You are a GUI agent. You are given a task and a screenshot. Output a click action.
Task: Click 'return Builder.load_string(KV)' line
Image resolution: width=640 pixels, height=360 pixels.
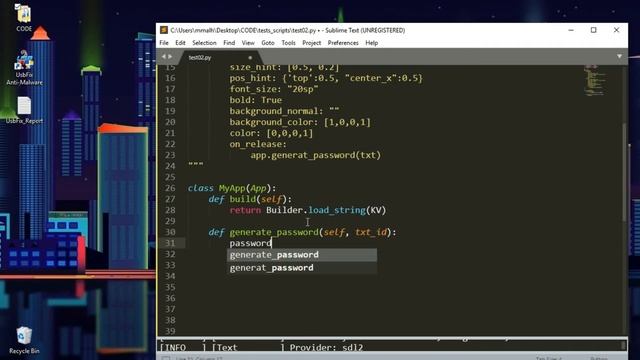click(x=308, y=210)
